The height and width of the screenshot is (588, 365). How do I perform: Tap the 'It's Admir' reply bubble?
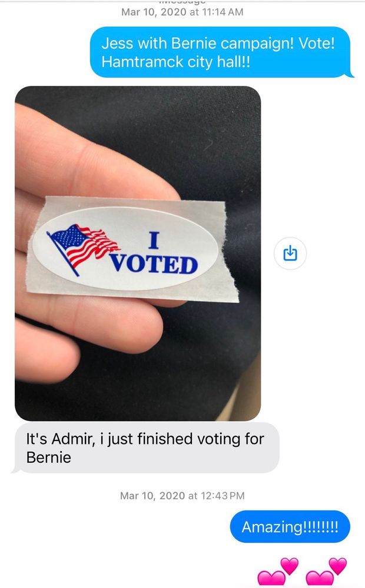tap(147, 447)
